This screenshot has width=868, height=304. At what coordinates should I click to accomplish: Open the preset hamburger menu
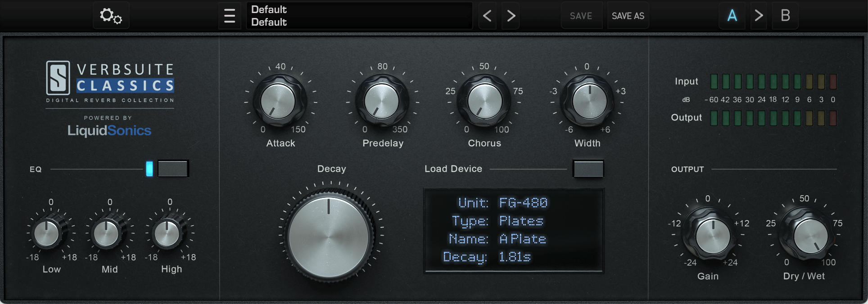[x=230, y=16]
